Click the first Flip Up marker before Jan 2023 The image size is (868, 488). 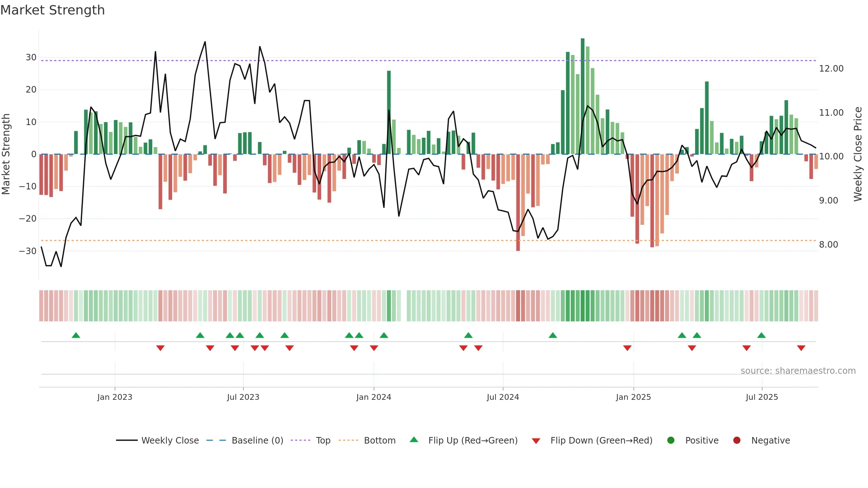[x=76, y=335]
